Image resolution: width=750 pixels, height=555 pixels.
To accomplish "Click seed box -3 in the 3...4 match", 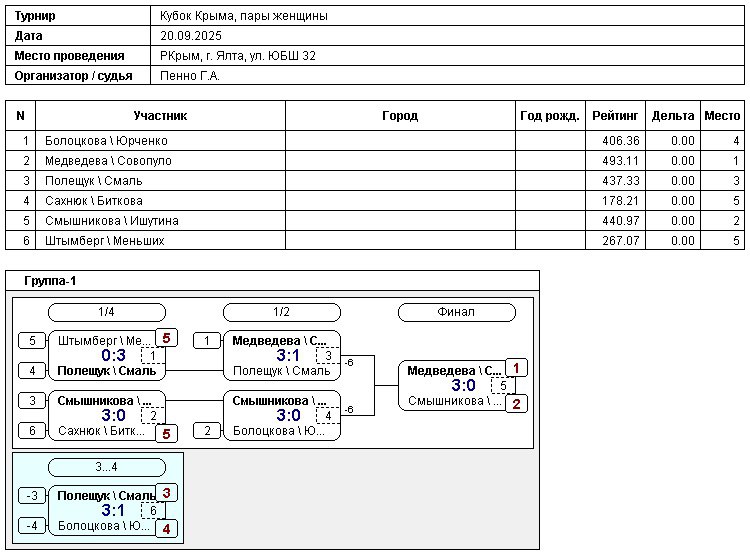I will point(32,496).
